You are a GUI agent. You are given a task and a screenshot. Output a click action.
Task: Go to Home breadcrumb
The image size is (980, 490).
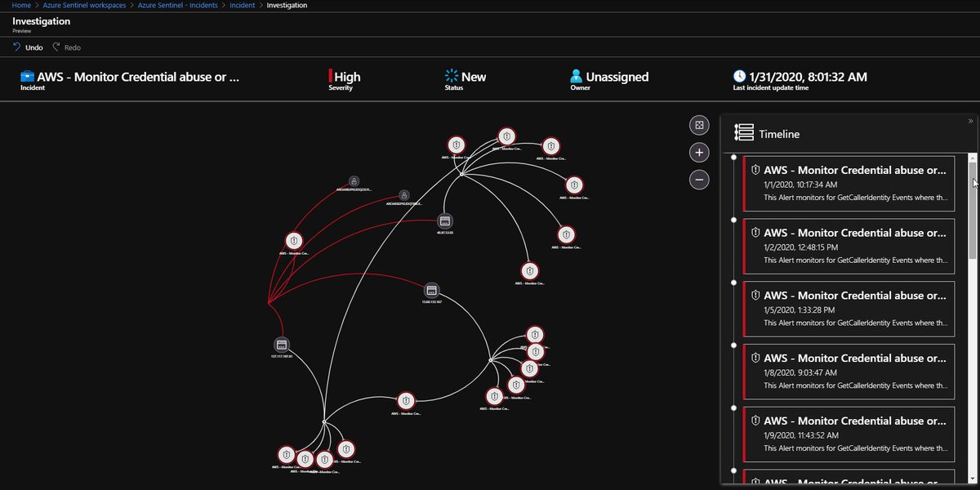point(21,5)
